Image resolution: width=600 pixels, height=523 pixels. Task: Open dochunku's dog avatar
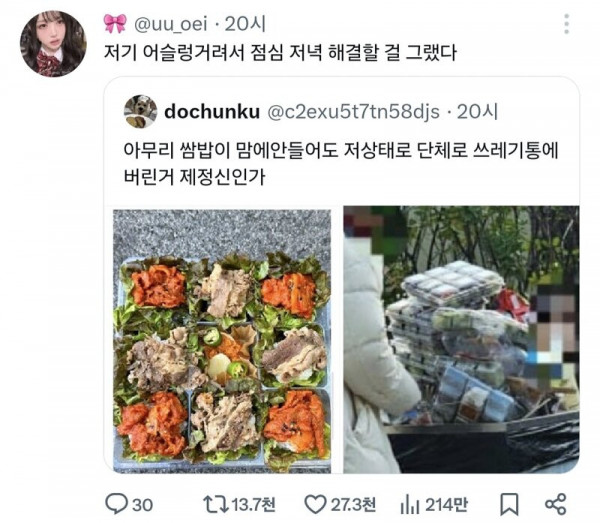tap(140, 112)
